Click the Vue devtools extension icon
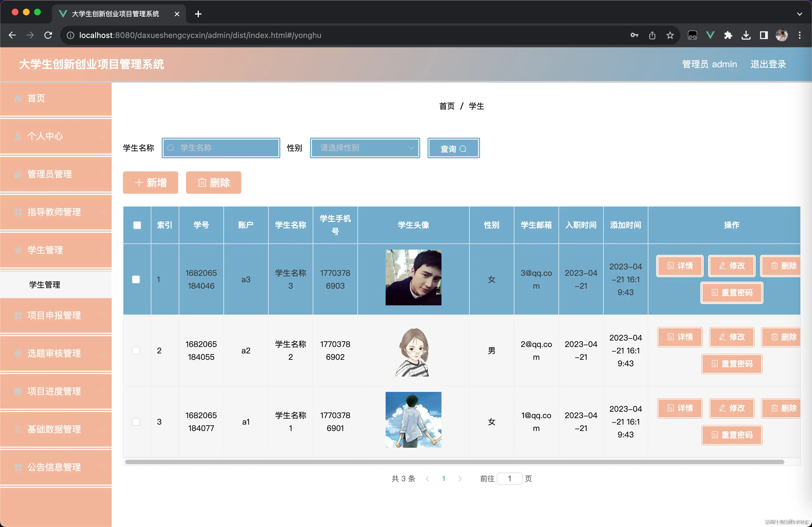 [x=710, y=35]
